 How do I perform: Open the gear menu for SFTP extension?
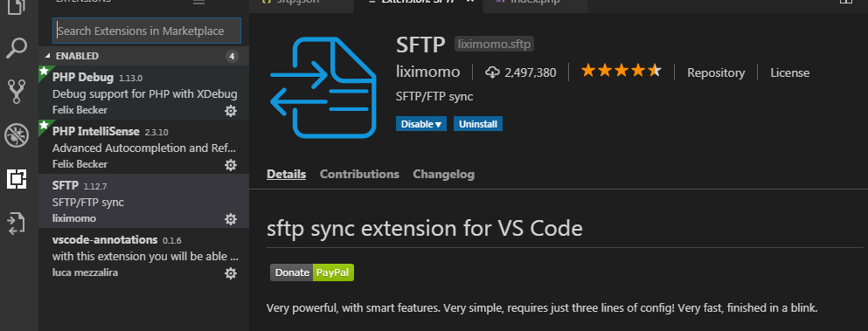pyautogui.click(x=230, y=219)
